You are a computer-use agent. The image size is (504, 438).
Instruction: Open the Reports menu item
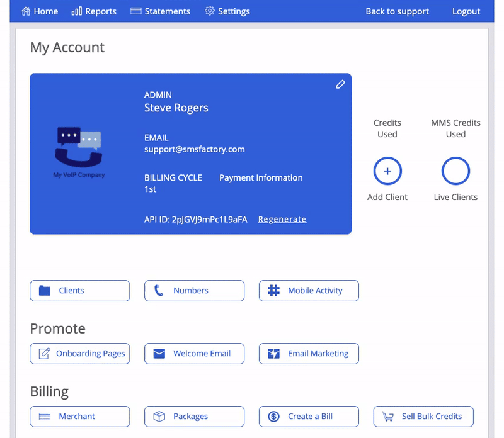(94, 11)
